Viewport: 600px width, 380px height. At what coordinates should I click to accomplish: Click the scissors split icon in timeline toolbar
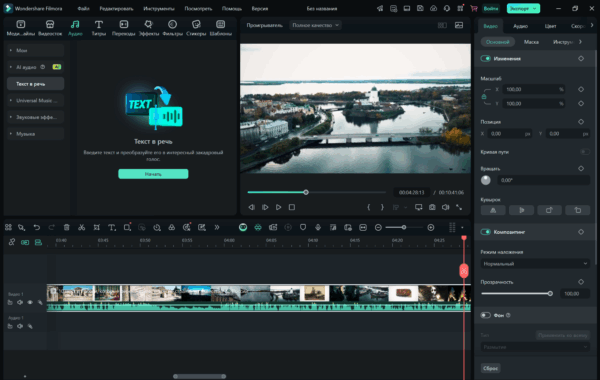(x=82, y=227)
